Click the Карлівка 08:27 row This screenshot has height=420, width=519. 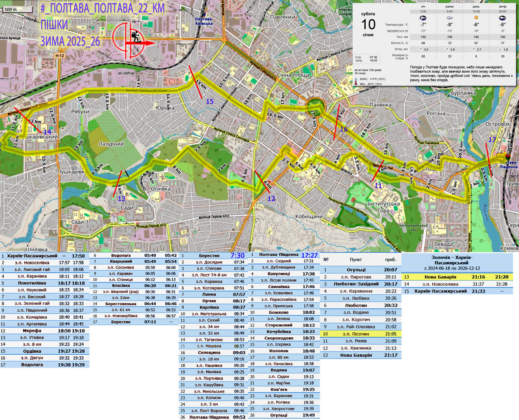pos(213,307)
